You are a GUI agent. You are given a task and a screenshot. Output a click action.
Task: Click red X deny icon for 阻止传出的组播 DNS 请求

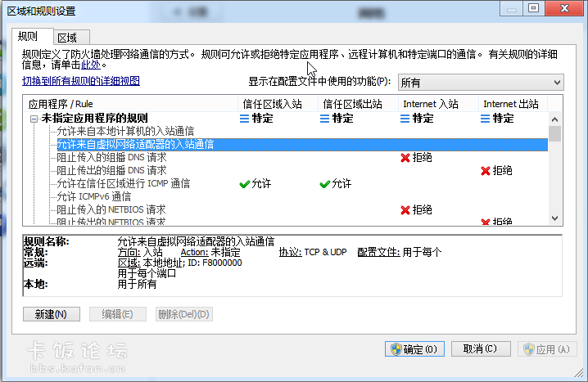486,171
